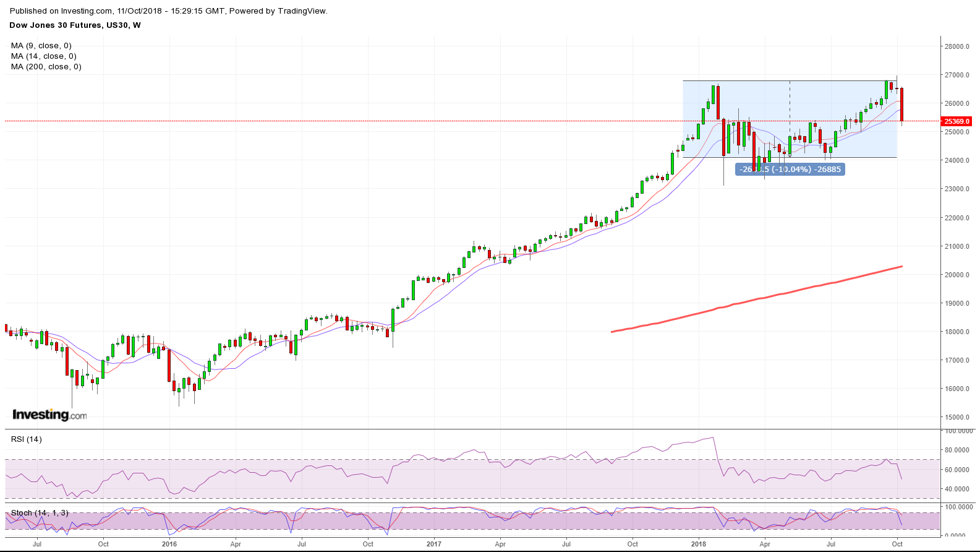This screenshot has width=980, height=552.
Task: Click the Investing.com logo watermark
Action: (x=49, y=415)
